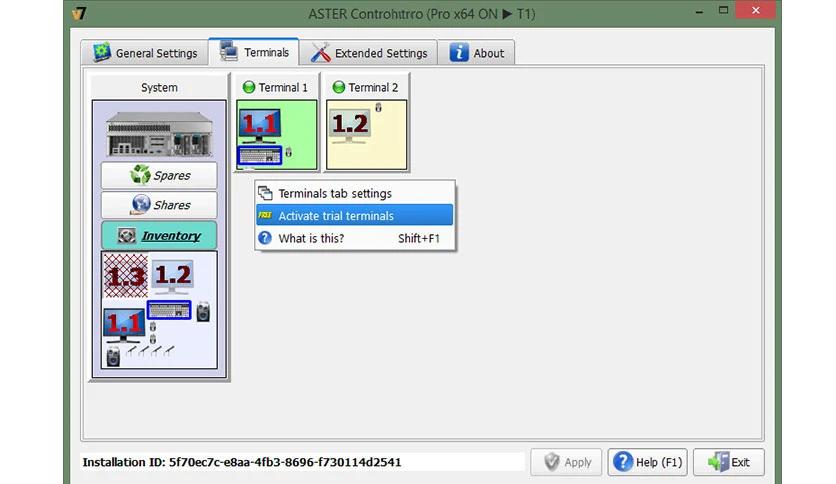Click the Terminal 2 header
Viewport: 836px width, 484px height.
[366, 87]
